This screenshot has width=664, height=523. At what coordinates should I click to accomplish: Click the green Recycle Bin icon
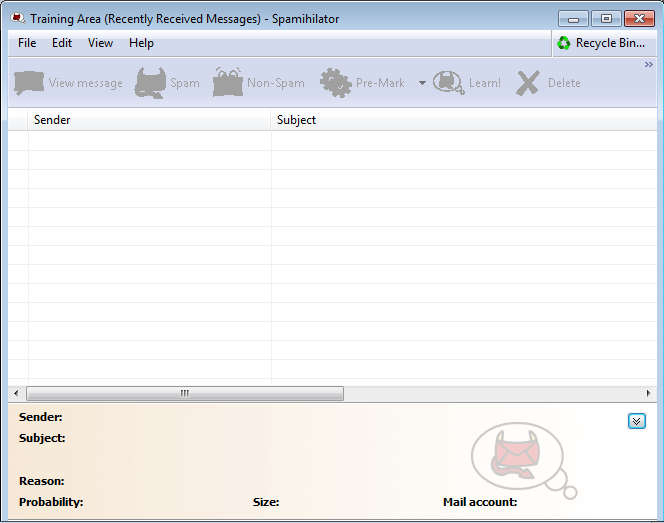click(x=564, y=43)
